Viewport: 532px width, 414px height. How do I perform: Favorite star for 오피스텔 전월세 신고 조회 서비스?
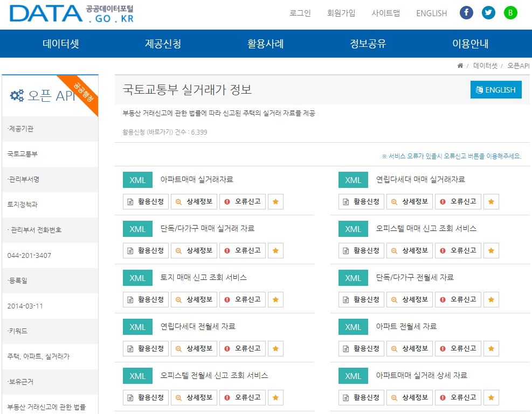click(x=275, y=397)
